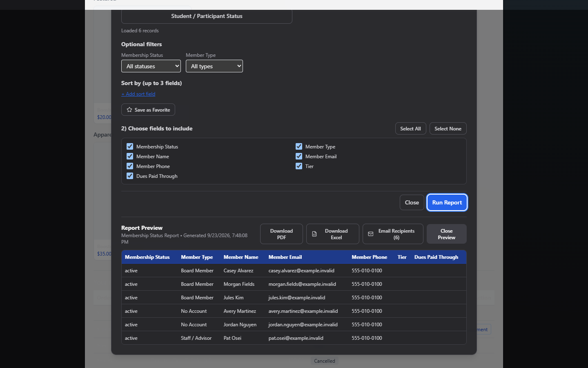Click the Select None button
Viewport: 588px width, 368px height.
click(448, 128)
